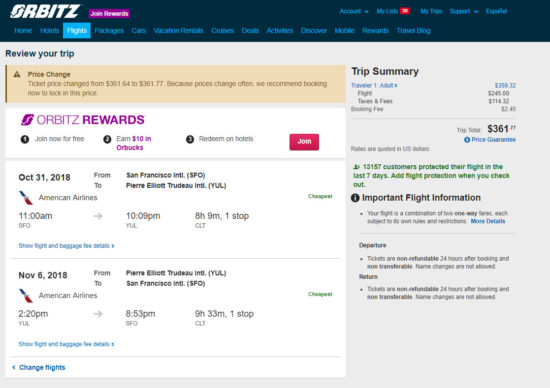
Task: Click the Change flights link
Action: coord(39,367)
